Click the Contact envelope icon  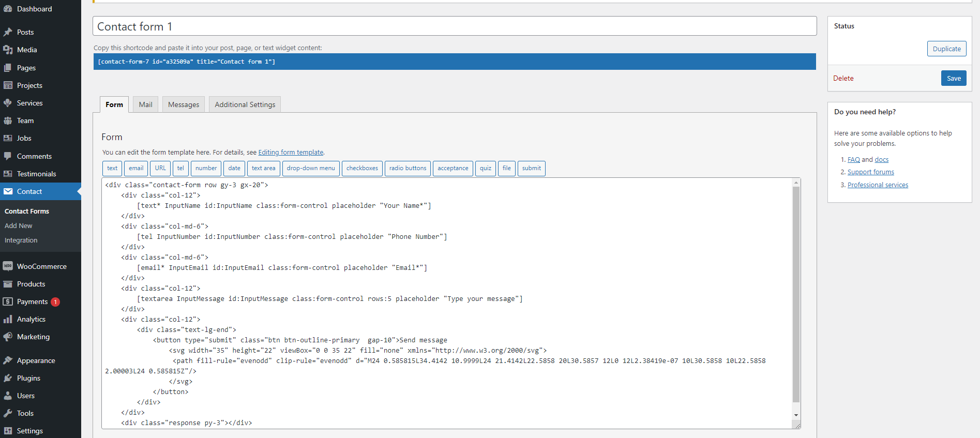(8, 191)
